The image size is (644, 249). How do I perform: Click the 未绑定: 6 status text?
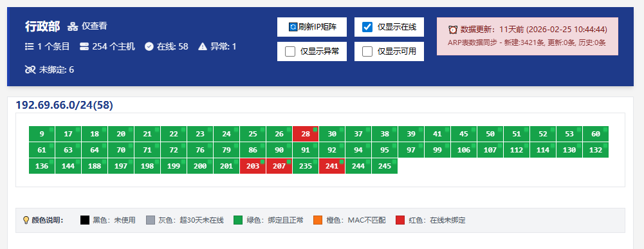[x=57, y=69]
